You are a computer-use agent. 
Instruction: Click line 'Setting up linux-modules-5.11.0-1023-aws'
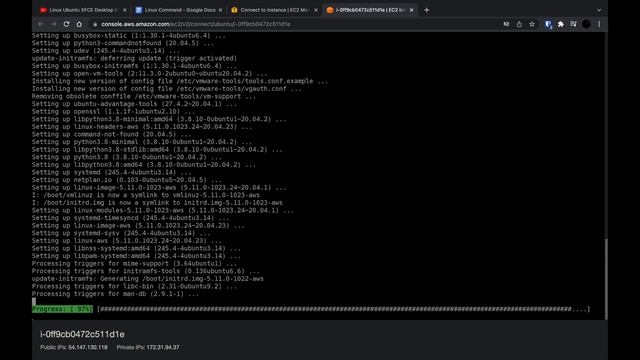coord(162,210)
